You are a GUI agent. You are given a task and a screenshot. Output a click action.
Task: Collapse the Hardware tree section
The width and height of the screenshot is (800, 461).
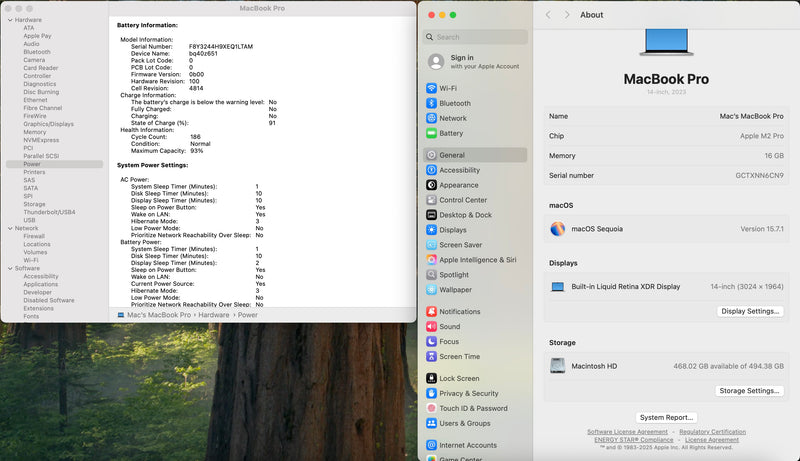9,20
